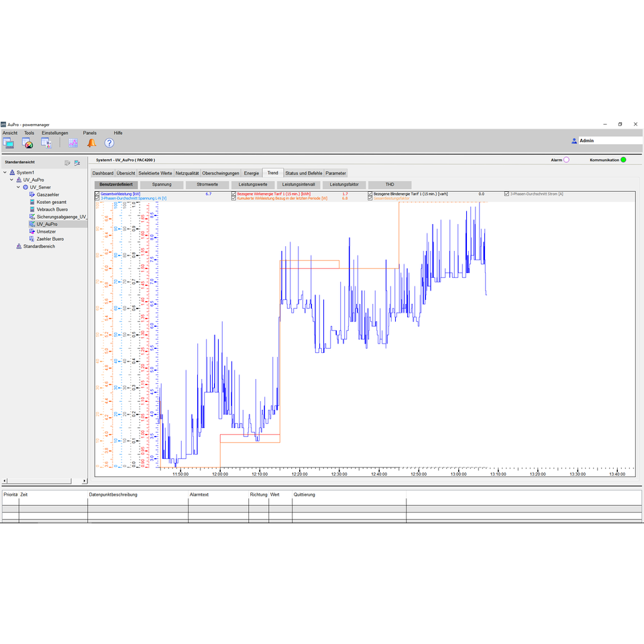Viewport: 644px width, 644px height.
Task: Click the Admin user name field
Action: [610, 140]
